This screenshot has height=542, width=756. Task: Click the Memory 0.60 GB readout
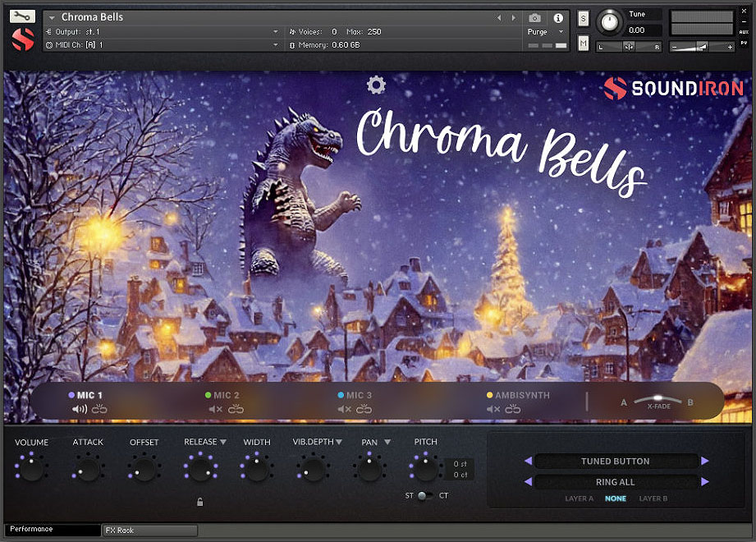(324, 45)
